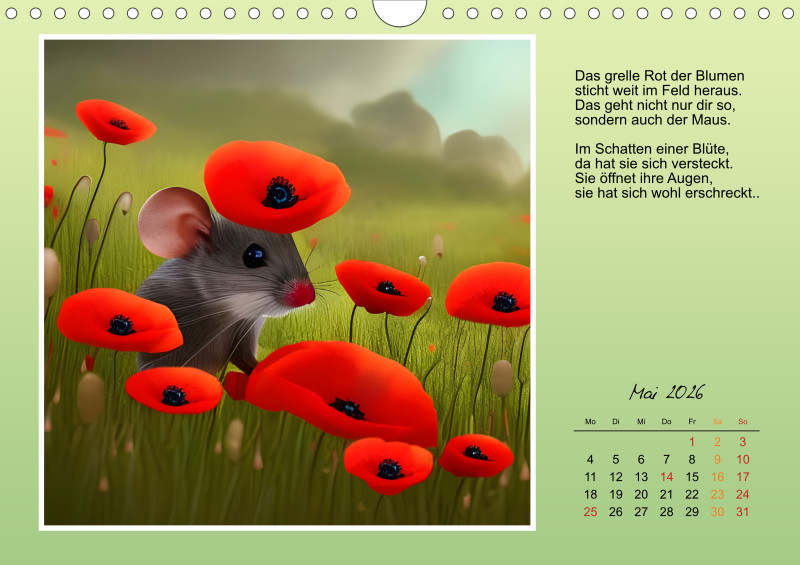The image size is (800, 565).
Task: Choose date 18 in the calendar grid
Action: (x=590, y=494)
